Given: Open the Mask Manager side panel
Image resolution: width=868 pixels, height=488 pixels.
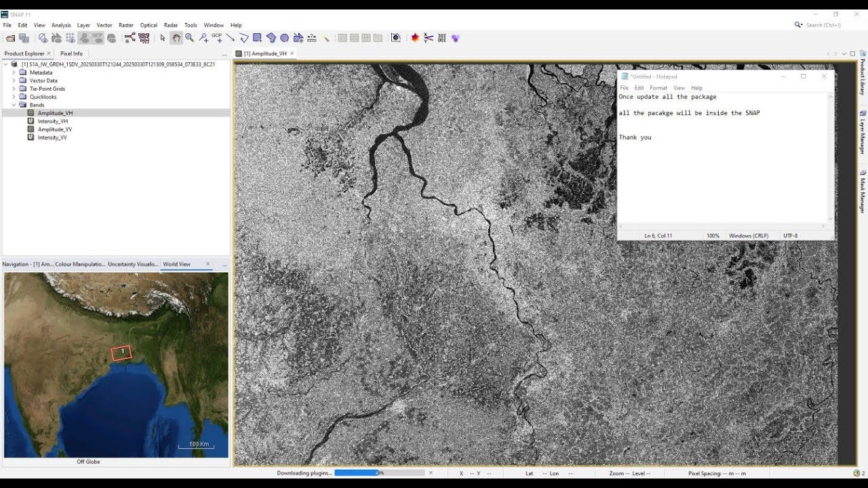Looking at the screenshot, I should pos(863,192).
